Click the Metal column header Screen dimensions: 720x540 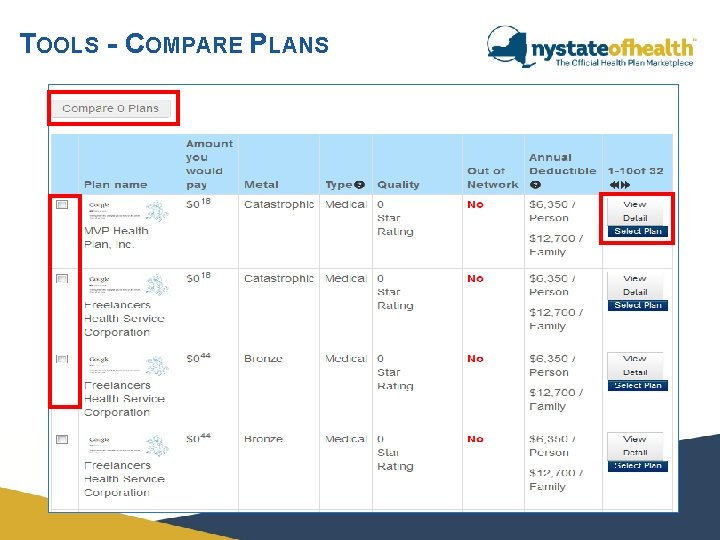pyautogui.click(x=261, y=185)
